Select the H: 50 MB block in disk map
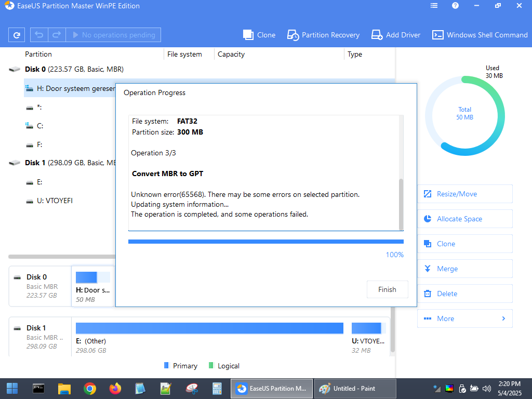This screenshot has width=532, height=399. pos(93,287)
